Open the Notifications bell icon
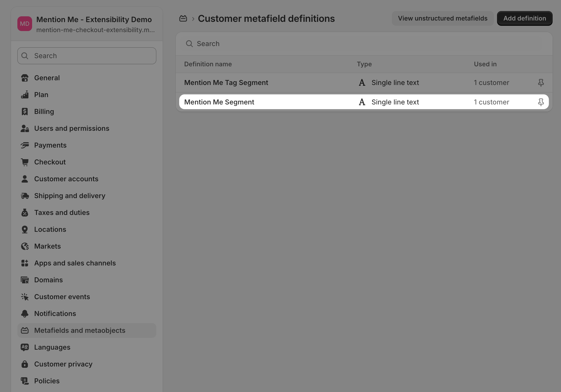Viewport: 561px width, 392px height. [x=25, y=314]
